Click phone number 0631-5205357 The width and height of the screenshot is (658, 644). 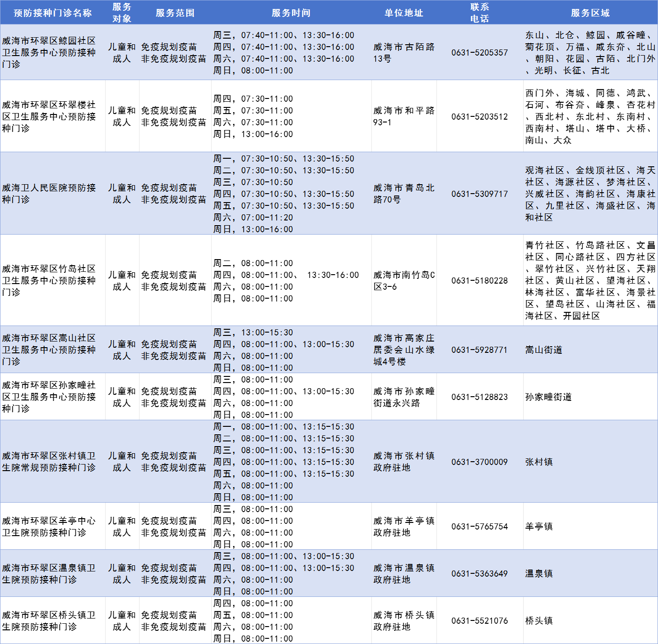click(479, 53)
